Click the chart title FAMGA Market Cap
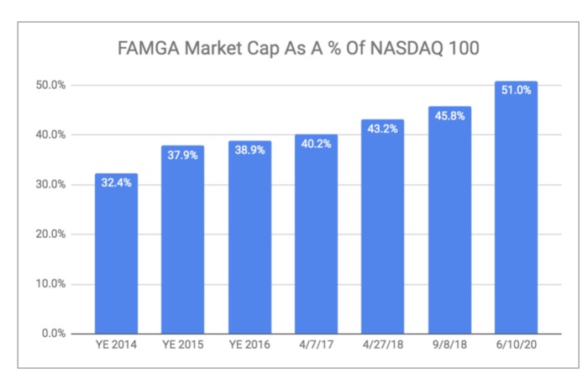 click(x=300, y=47)
